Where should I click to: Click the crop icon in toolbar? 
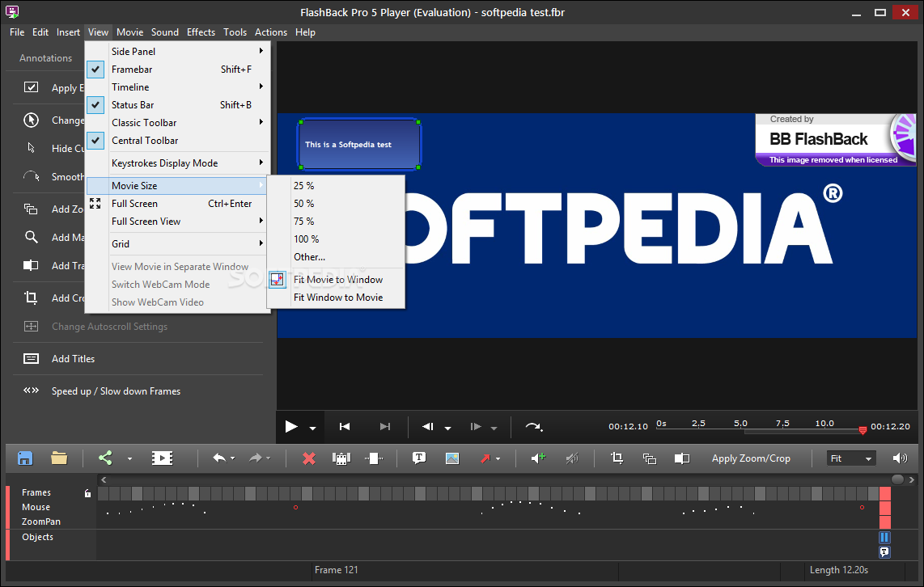[617, 458]
